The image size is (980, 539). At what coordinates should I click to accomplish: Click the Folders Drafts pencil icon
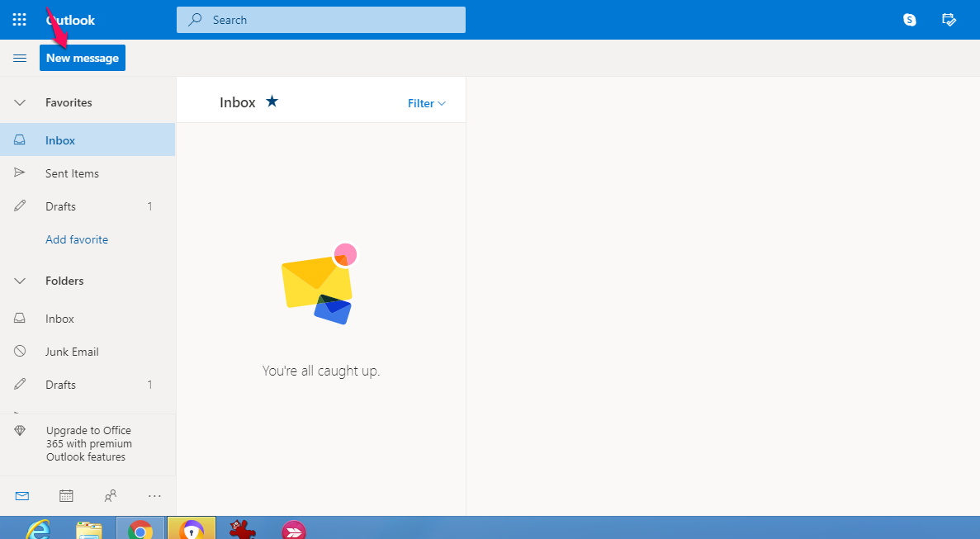click(20, 384)
